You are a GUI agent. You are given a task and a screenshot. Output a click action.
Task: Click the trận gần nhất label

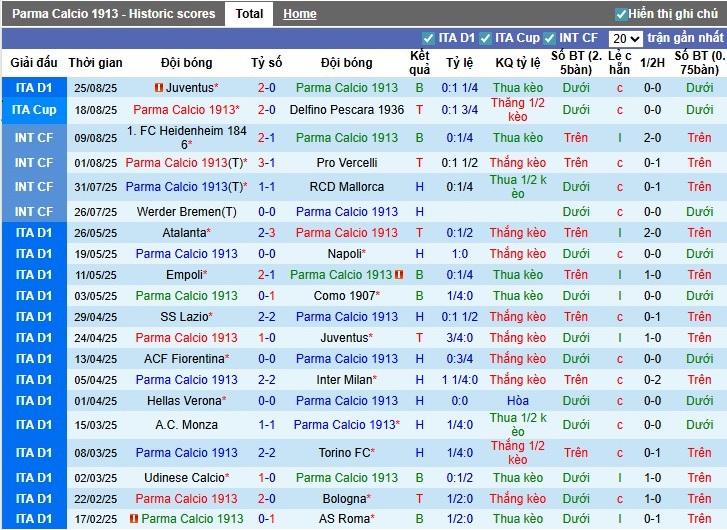[685, 38]
